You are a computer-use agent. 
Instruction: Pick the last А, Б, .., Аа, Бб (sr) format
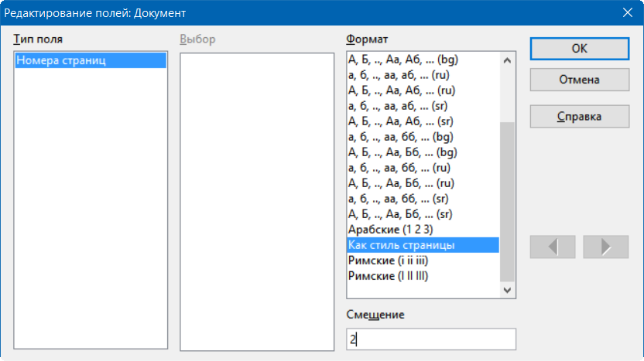point(400,214)
